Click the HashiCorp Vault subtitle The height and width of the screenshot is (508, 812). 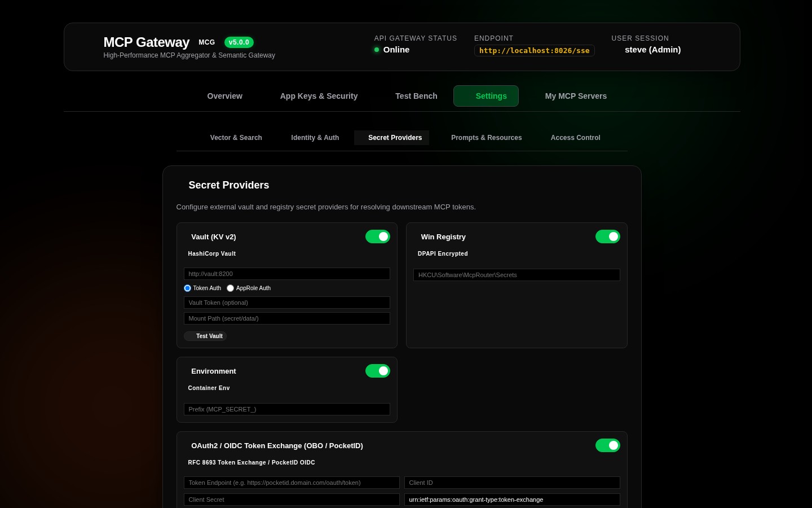212,254
